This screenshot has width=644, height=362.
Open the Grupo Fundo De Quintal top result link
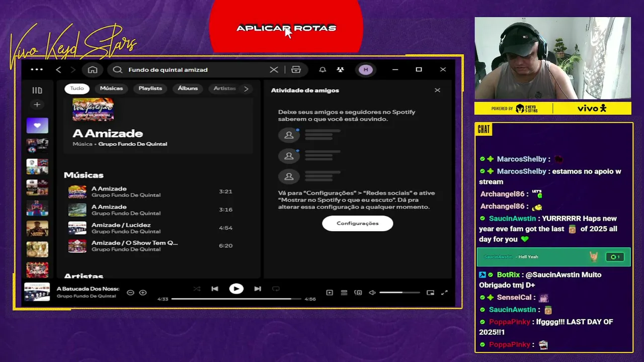132,144
